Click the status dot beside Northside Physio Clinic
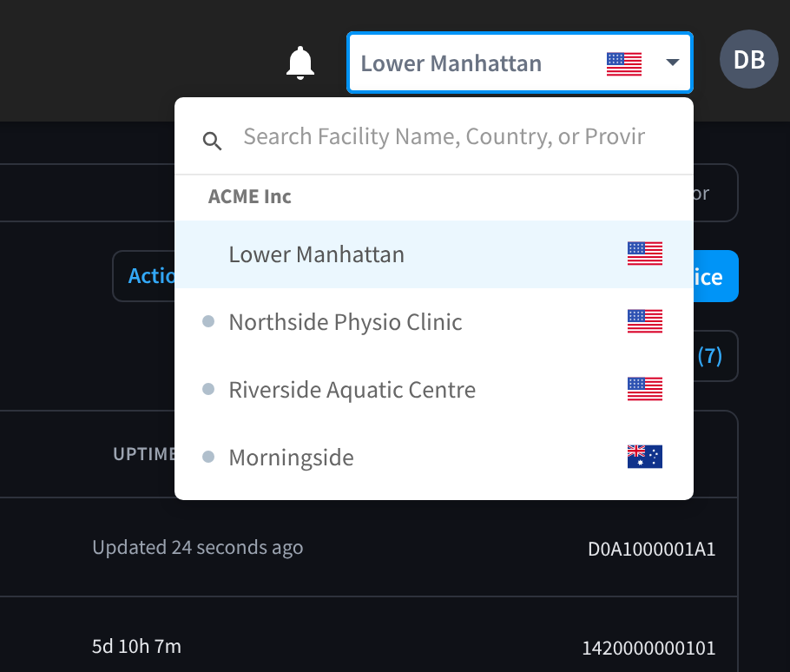 208,321
